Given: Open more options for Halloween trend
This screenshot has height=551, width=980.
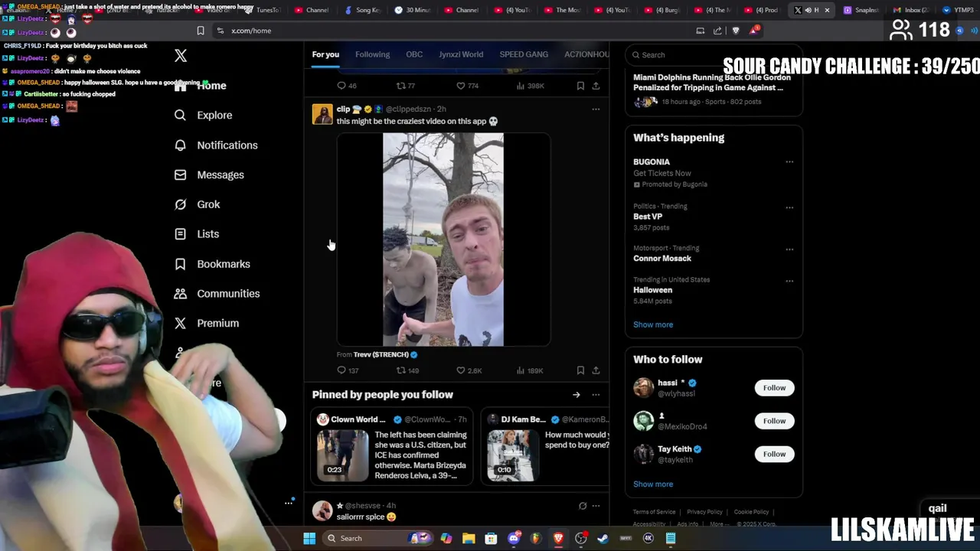Looking at the screenshot, I should click(789, 281).
